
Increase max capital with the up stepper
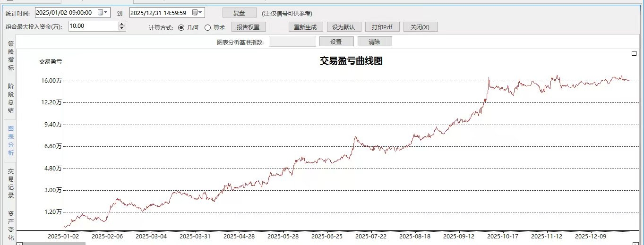pos(122,24)
